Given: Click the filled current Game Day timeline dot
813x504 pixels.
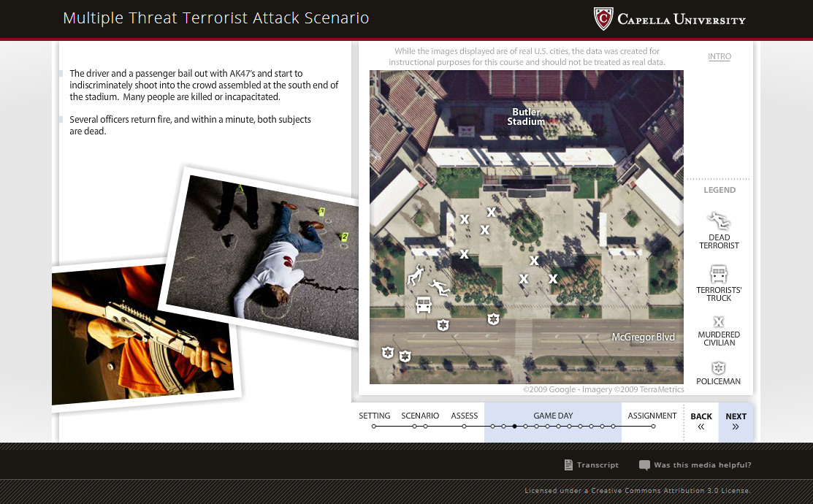Looking at the screenshot, I should (514, 427).
